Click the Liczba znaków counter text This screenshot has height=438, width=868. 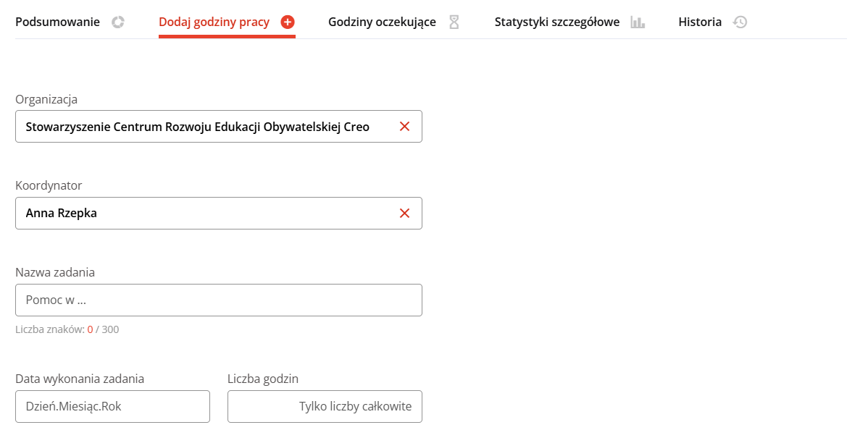(x=67, y=329)
